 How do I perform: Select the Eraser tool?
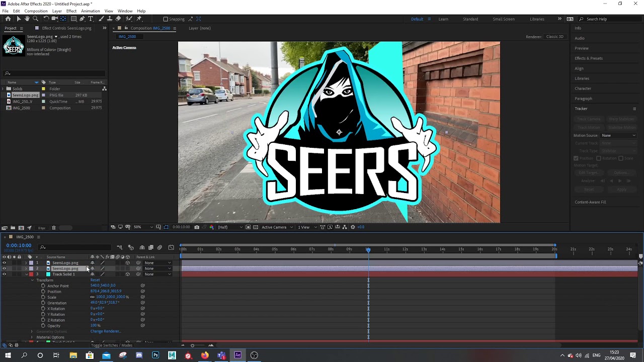(118, 19)
